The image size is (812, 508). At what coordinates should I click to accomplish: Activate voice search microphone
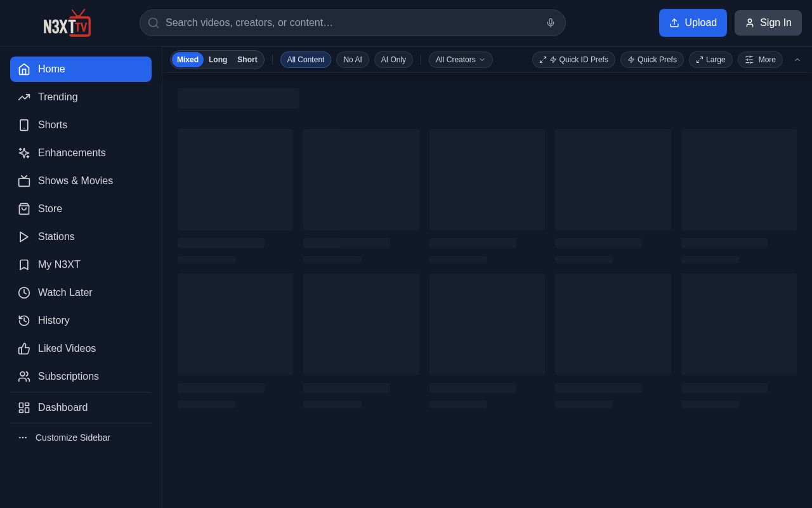point(551,23)
